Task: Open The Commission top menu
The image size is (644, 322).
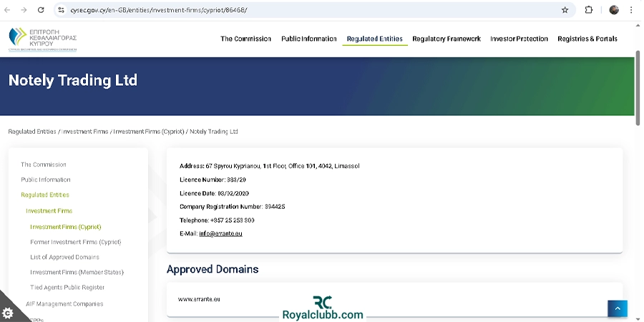Action: point(245,39)
